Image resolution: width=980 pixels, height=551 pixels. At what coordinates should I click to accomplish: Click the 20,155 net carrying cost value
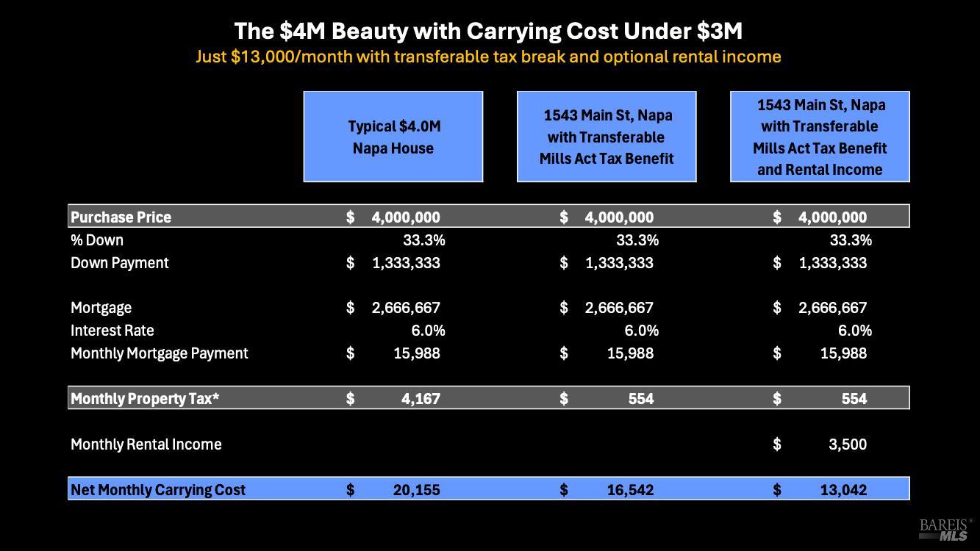coord(416,490)
